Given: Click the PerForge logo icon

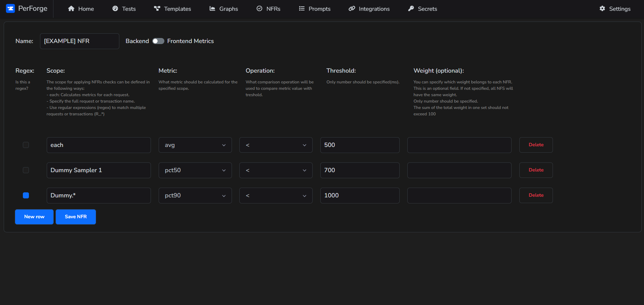Looking at the screenshot, I should tap(10, 8).
